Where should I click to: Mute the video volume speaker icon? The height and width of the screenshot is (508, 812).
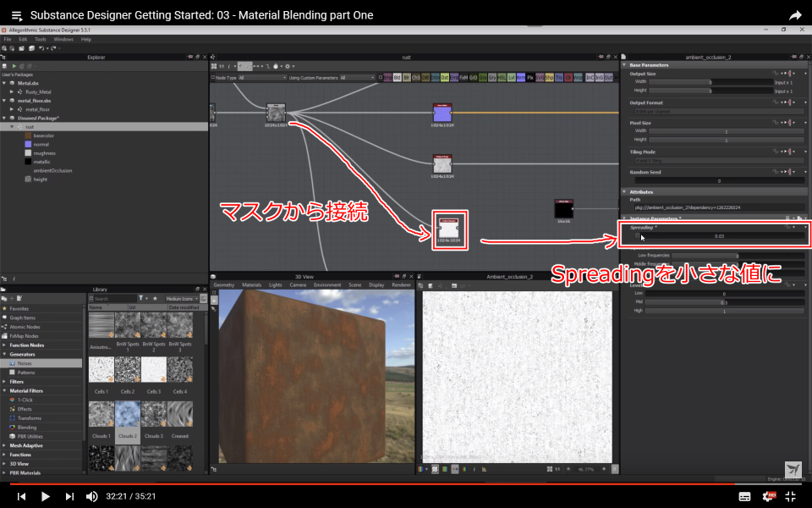(x=91, y=497)
